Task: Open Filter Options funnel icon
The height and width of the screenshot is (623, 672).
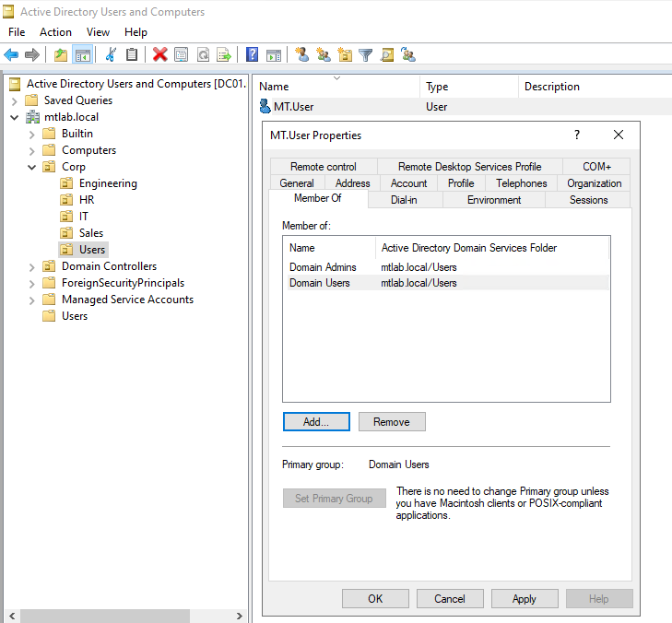Action: (366, 55)
